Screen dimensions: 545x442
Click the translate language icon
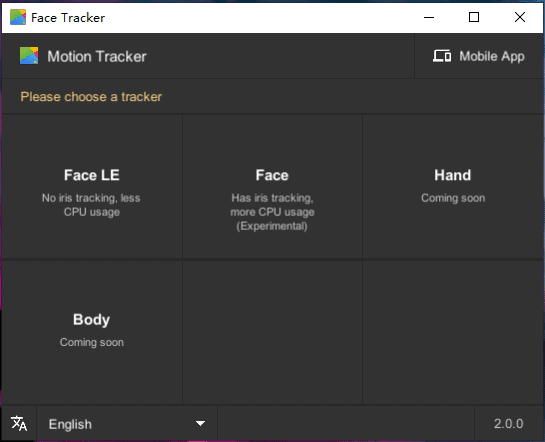tap(19, 423)
